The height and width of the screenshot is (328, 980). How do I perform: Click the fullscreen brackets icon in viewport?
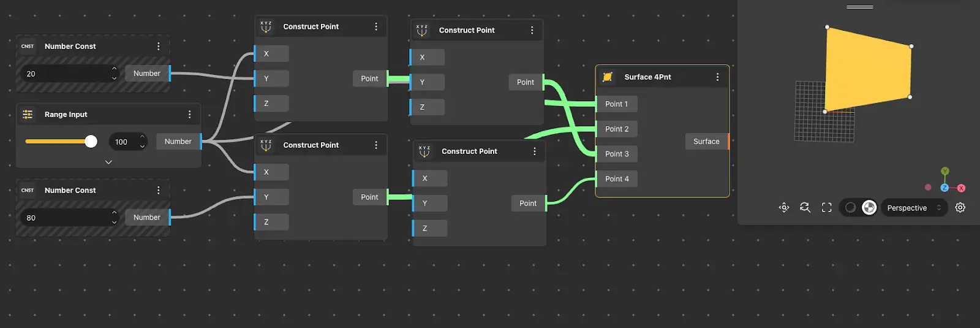(826, 208)
